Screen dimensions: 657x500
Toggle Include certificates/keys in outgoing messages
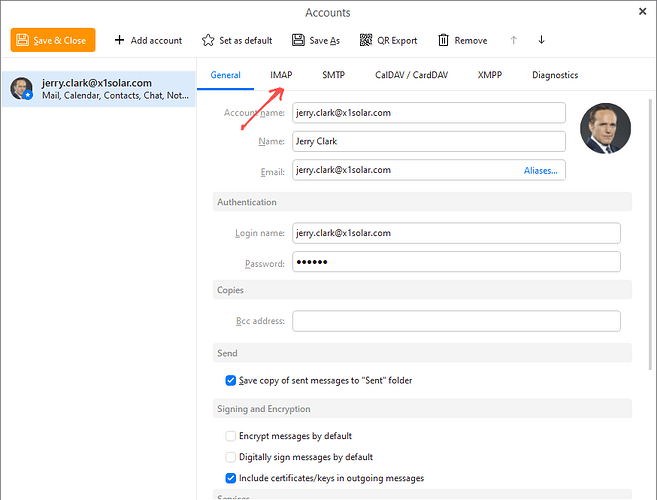tap(230, 478)
